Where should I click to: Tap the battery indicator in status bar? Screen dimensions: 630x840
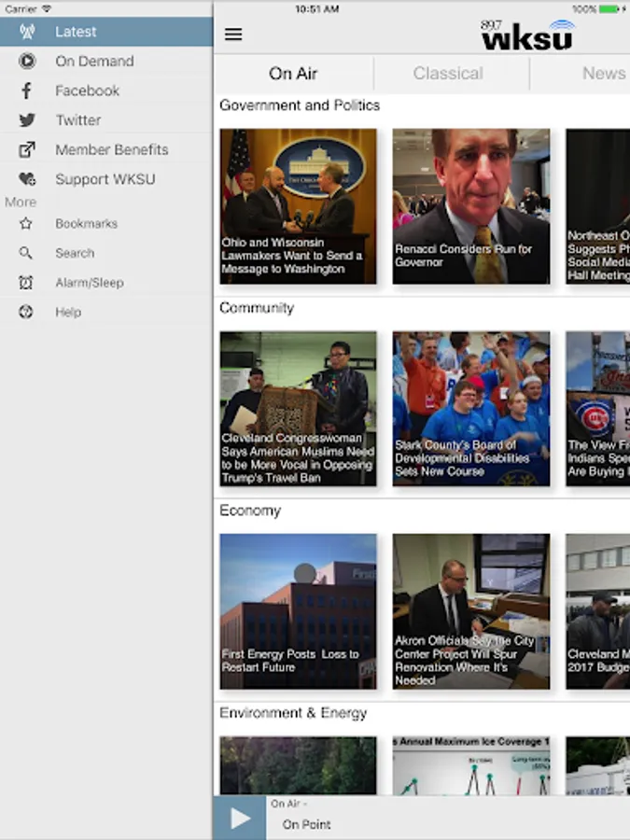(x=609, y=9)
